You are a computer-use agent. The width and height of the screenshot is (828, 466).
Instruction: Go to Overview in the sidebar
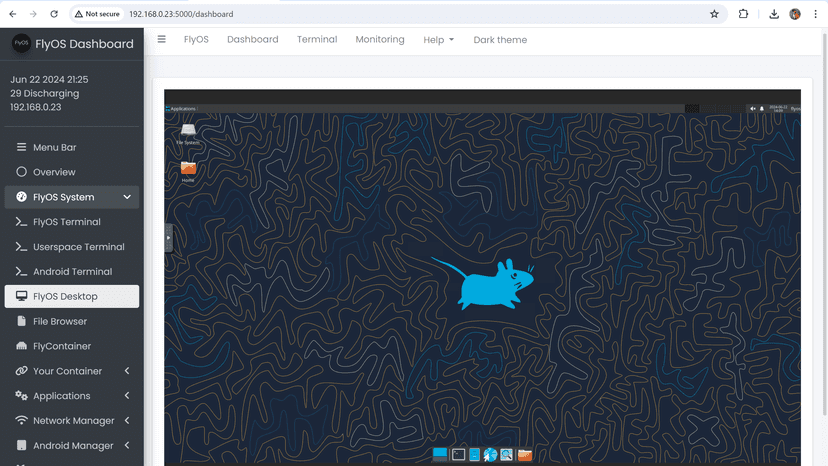tap(72, 172)
